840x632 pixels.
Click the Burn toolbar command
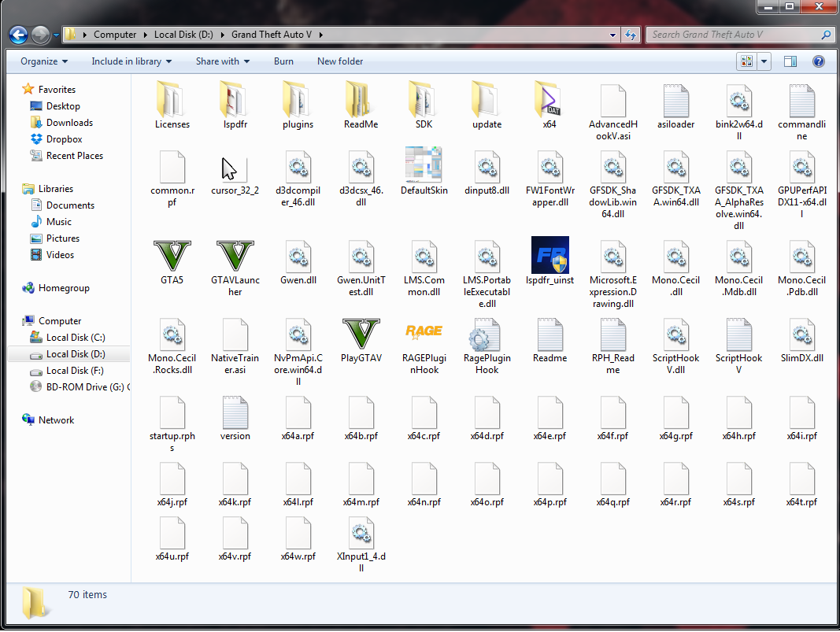[283, 61]
